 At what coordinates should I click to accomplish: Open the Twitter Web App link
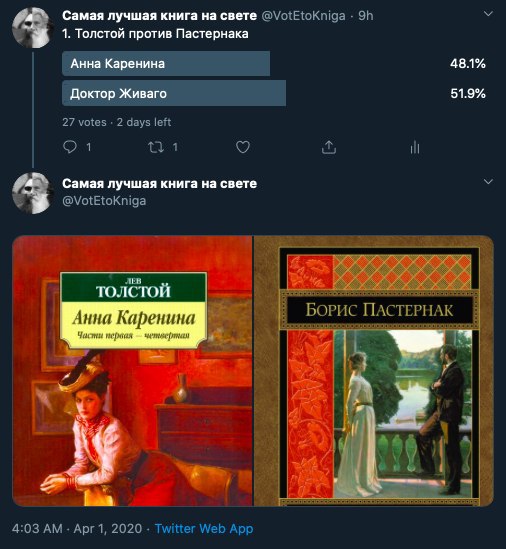tap(204, 528)
